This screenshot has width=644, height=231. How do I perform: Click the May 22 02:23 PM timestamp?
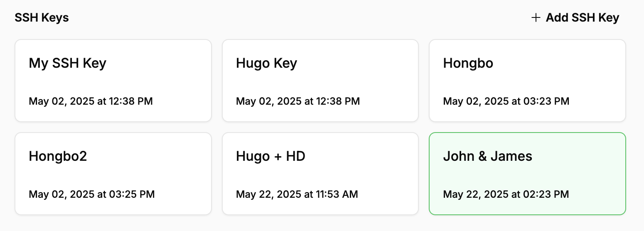[x=506, y=194]
